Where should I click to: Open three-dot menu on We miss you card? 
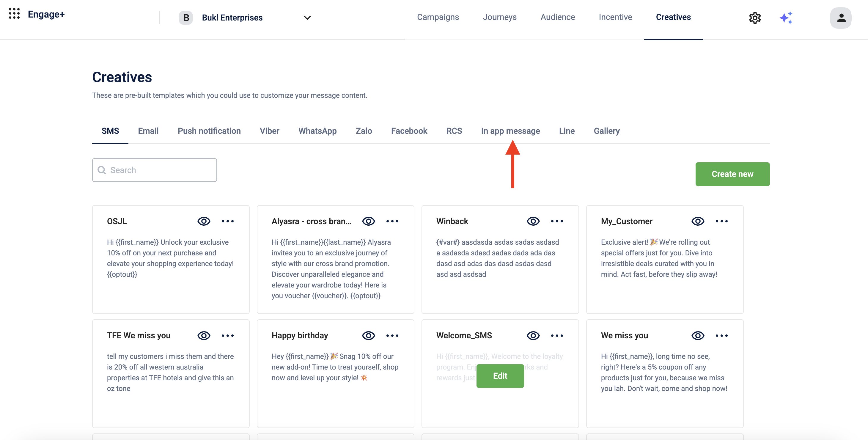721,336
